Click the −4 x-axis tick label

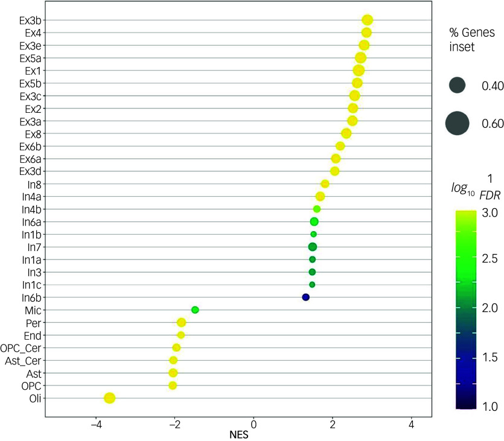point(95,425)
